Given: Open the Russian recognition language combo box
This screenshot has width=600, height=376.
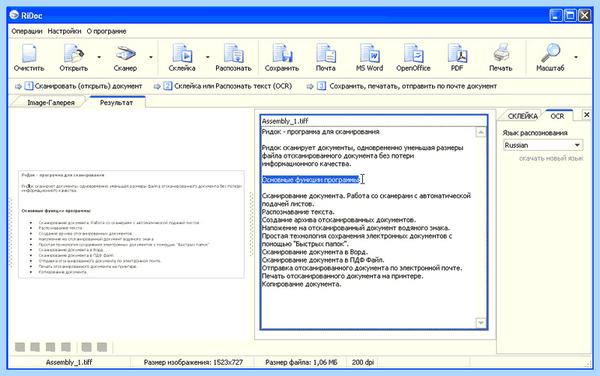Looking at the screenshot, I should (543, 145).
